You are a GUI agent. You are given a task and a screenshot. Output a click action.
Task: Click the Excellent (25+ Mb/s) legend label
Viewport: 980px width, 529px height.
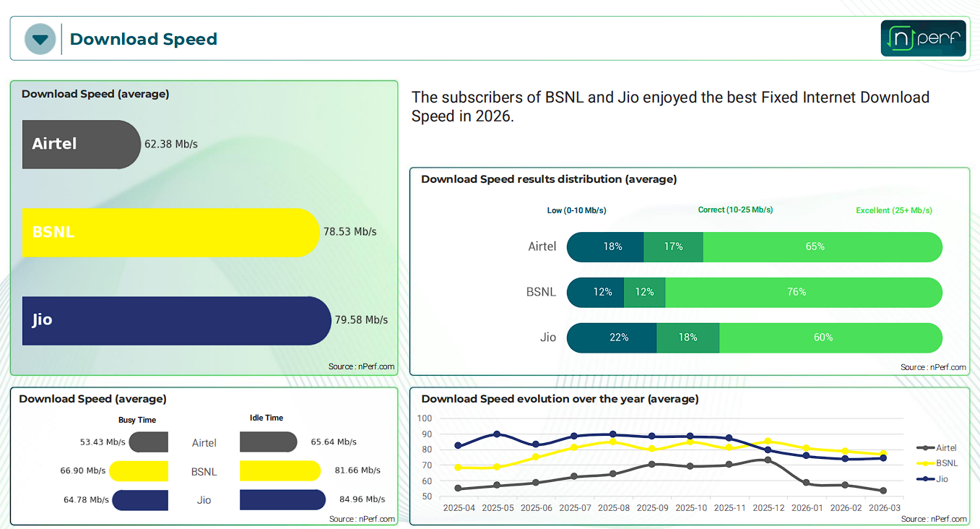click(x=893, y=210)
